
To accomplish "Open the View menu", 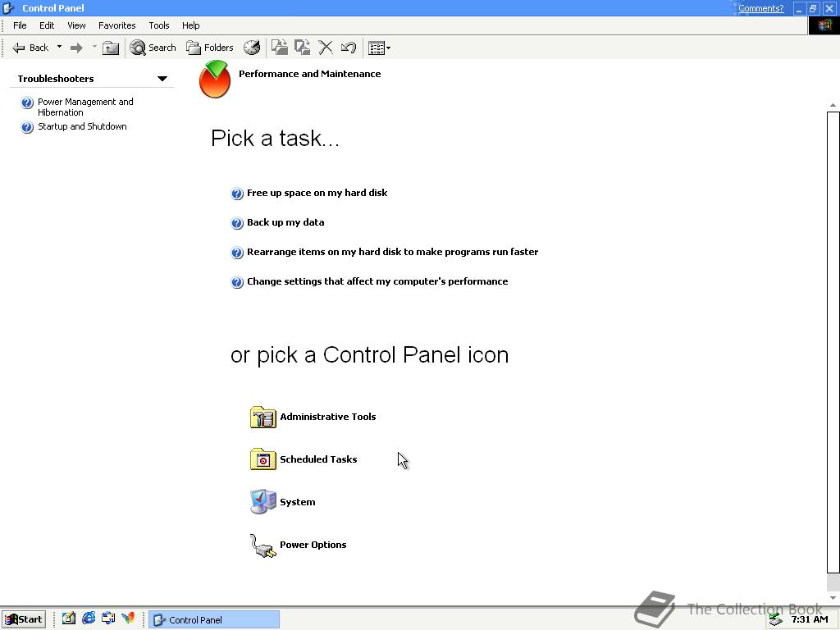I will coord(76,25).
